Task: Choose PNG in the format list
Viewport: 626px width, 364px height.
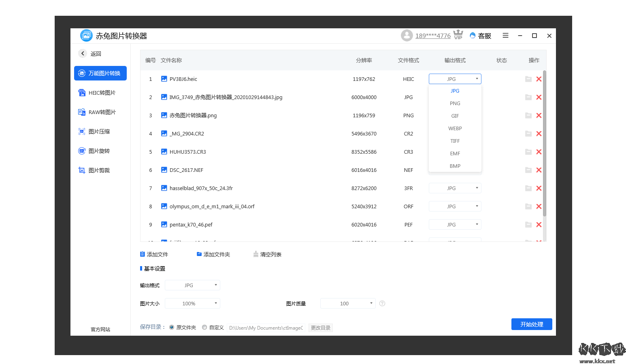Action: 455,104
